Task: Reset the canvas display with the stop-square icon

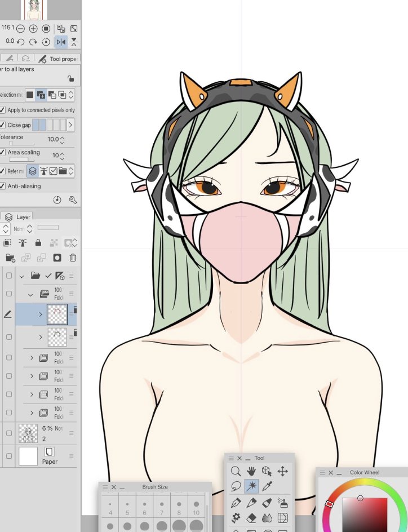Action: tap(46, 29)
